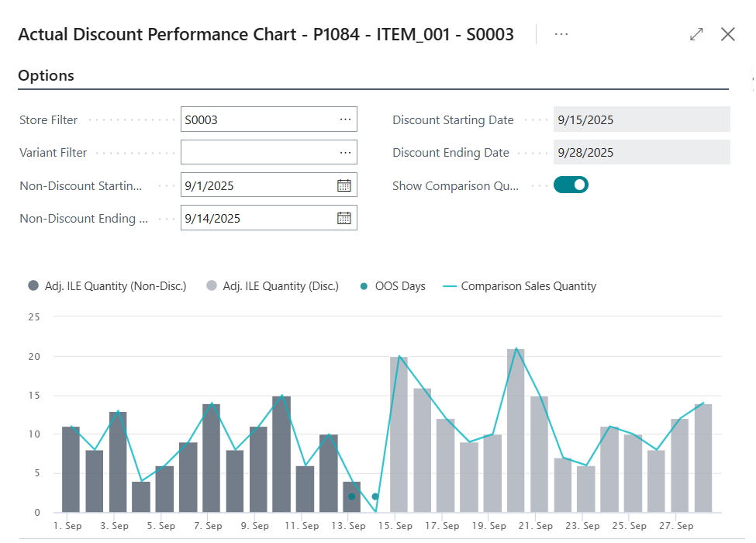Select the Non-Discount Starting Date input showing 9/1/2025

pos(256,185)
